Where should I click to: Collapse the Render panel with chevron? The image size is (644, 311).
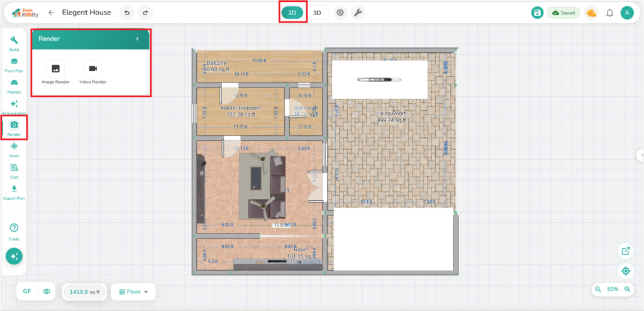coord(137,39)
